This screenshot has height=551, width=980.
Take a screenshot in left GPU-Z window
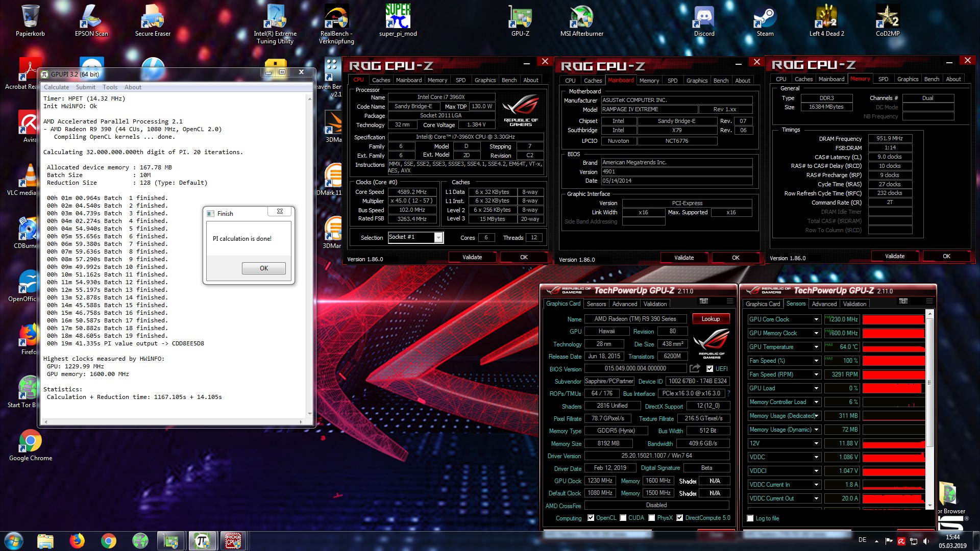click(x=703, y=301)
